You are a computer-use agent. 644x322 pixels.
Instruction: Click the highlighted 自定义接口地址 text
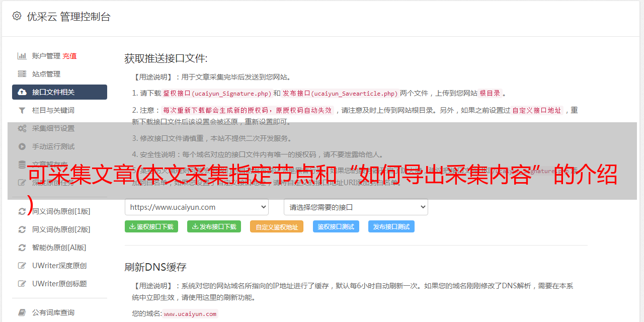tap(536, 110)
